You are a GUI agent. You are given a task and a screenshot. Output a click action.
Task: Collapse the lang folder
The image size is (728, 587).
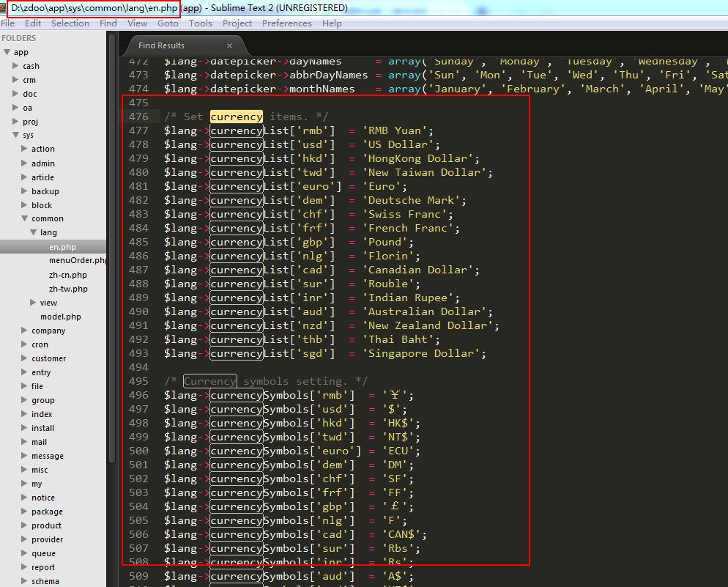(x=34, y=232)
